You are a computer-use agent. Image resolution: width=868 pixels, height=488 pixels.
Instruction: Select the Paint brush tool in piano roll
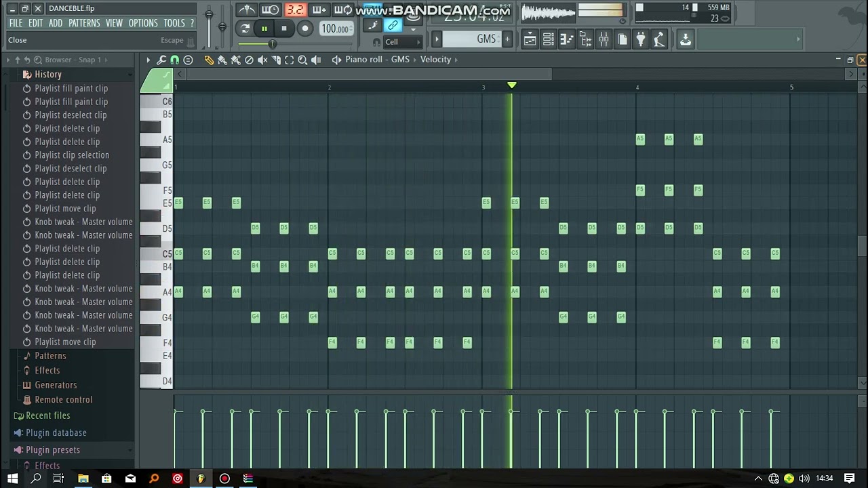(x=222, y=60)
